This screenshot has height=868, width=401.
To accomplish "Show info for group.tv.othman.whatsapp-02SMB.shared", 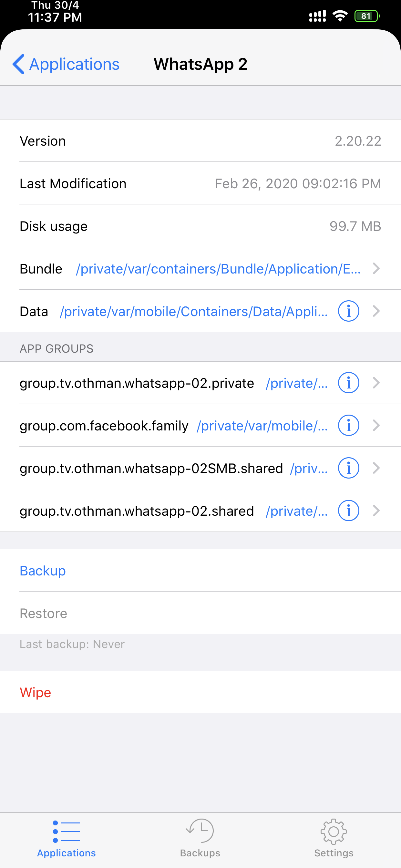I will (348, 468).
